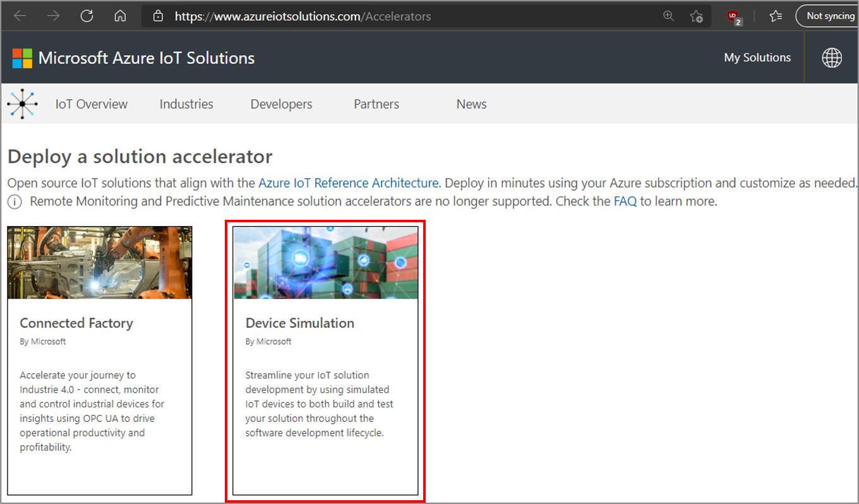Select Industries in the navigation bar
The image size is (859, 504).
click(186, 104)
